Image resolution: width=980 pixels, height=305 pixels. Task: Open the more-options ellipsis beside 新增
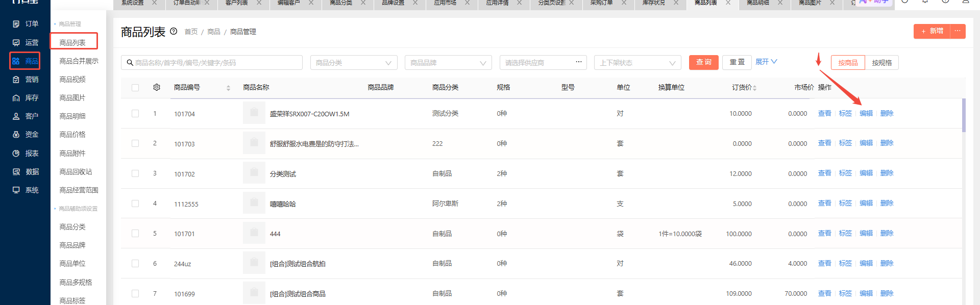958,31
